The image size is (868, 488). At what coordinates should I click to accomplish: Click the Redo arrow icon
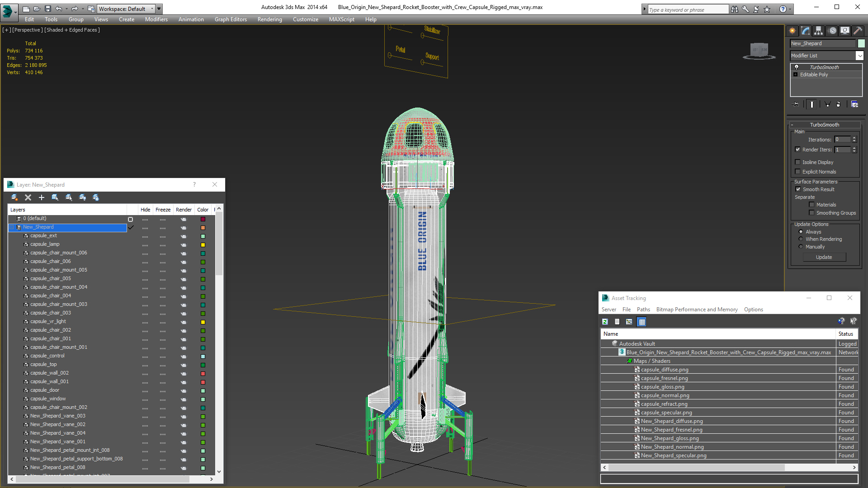click(75, 9)
